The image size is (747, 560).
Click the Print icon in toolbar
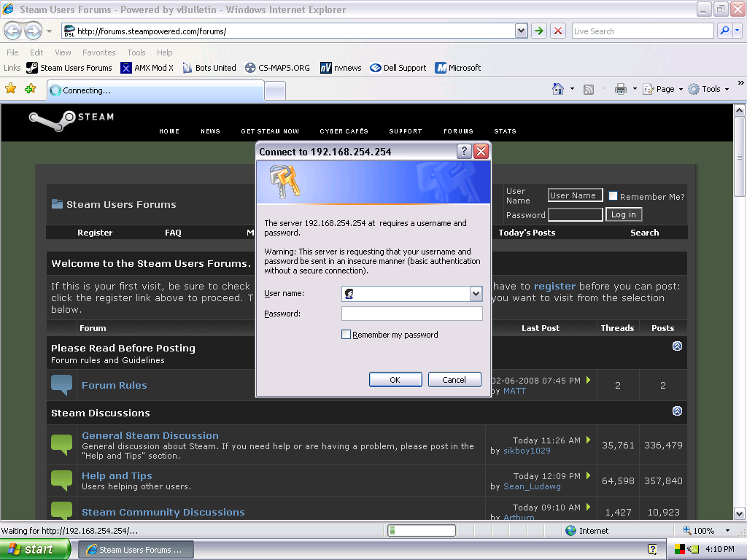point(620,89)
